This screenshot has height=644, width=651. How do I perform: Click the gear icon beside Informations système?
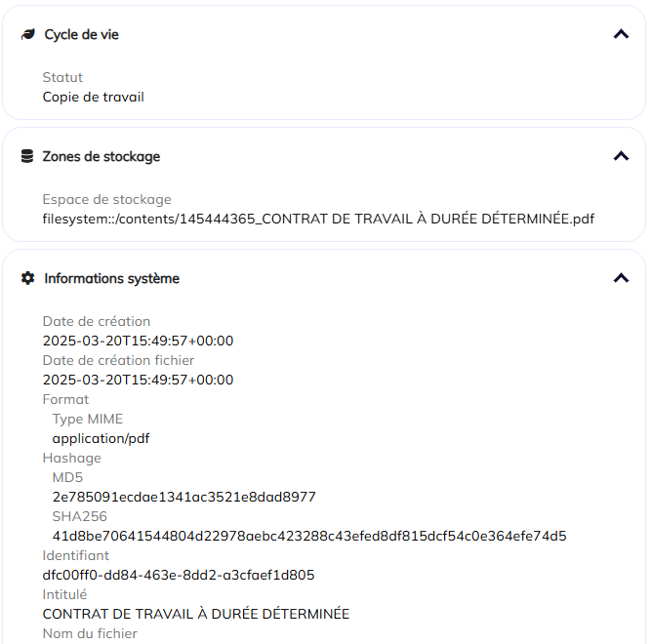click(x=27, y=278)
